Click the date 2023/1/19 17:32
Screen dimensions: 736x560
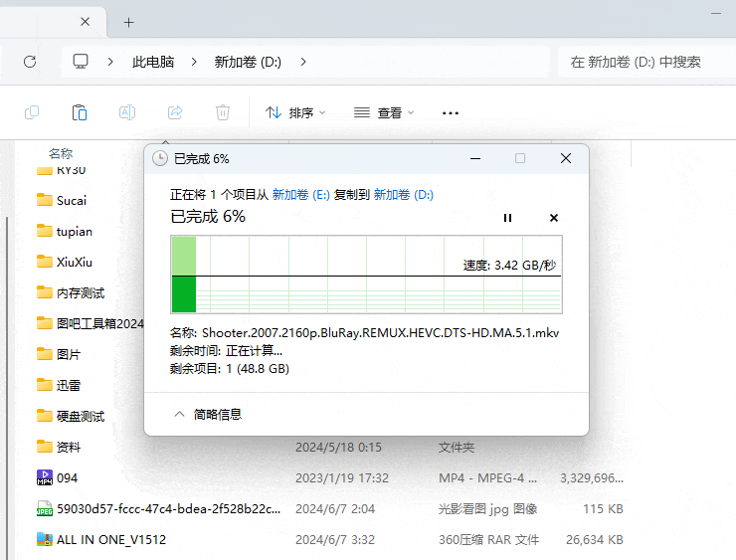pos(342,478)
